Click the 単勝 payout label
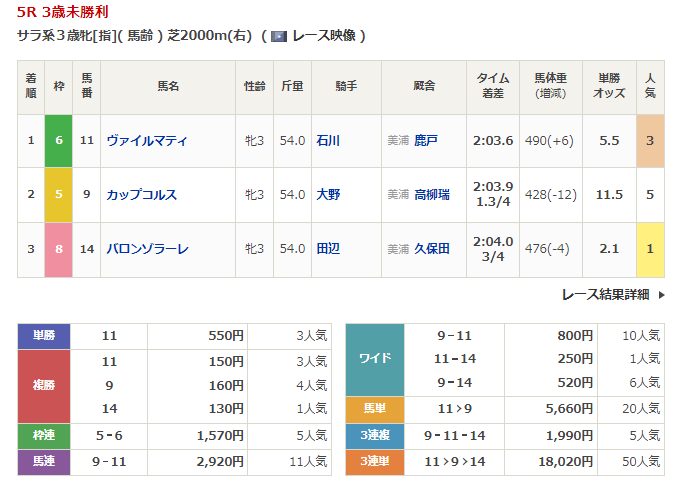This screenshot has height=485, width=679. click(44, 336)
